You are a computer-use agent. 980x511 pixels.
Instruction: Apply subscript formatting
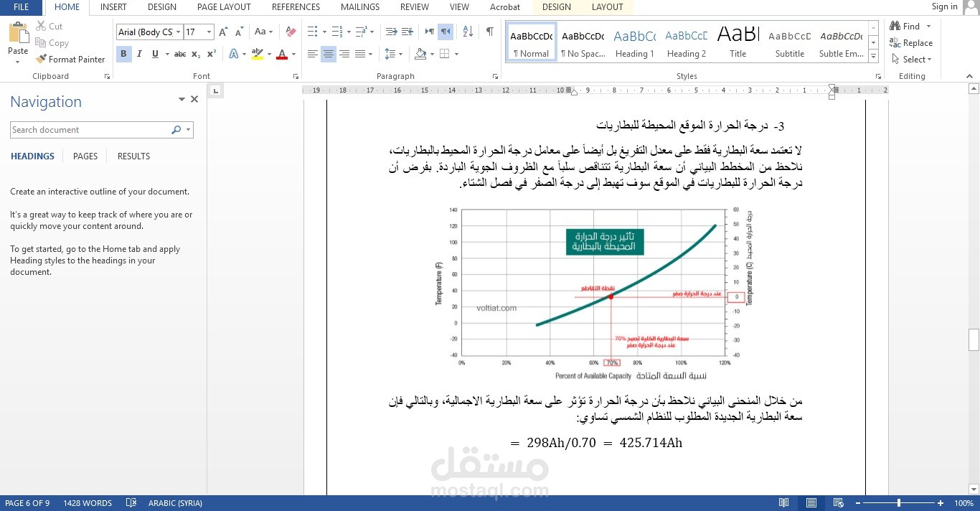click(x=197, y=54)
